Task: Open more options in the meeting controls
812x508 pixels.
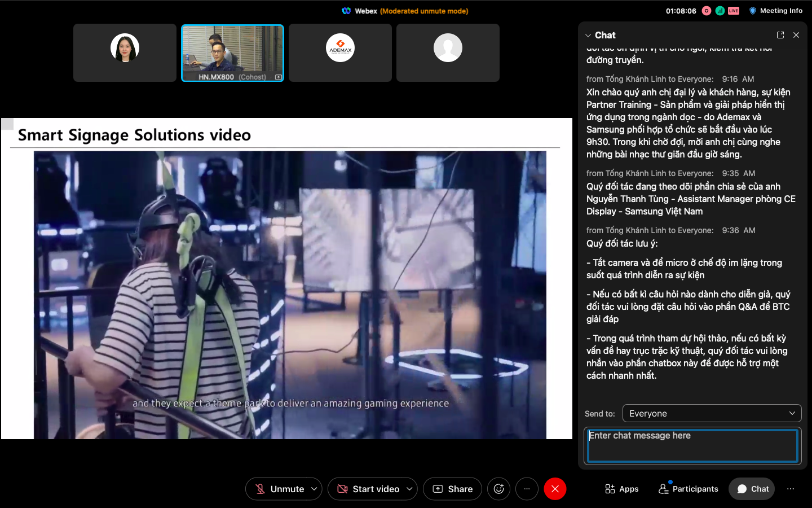Action: click(527, 489)
